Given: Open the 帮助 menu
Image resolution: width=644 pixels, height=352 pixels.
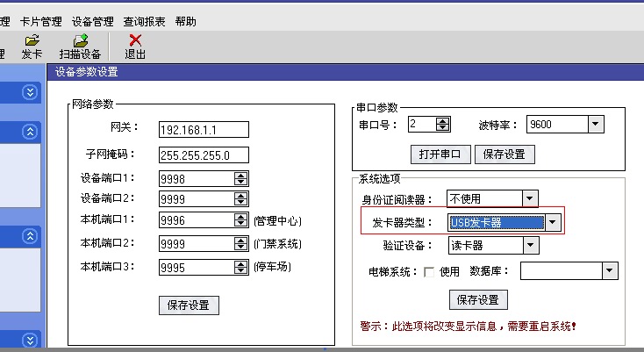Looking at the screenshot, I should click(x=186, y=21).
